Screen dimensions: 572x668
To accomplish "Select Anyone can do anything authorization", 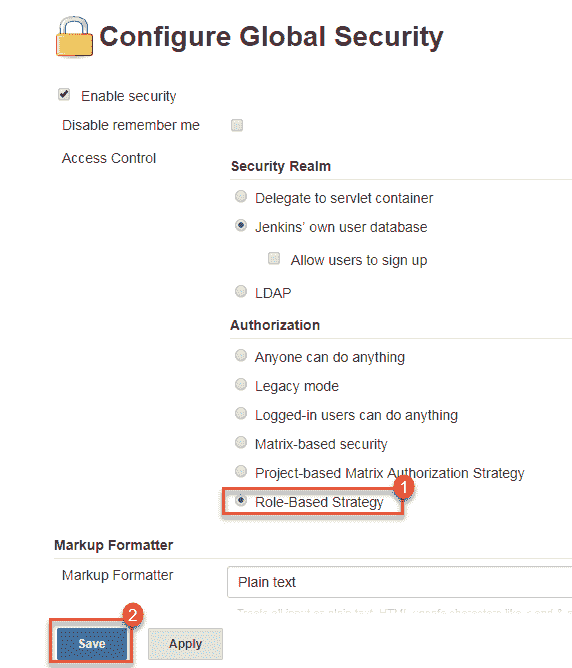I will 241,355.
